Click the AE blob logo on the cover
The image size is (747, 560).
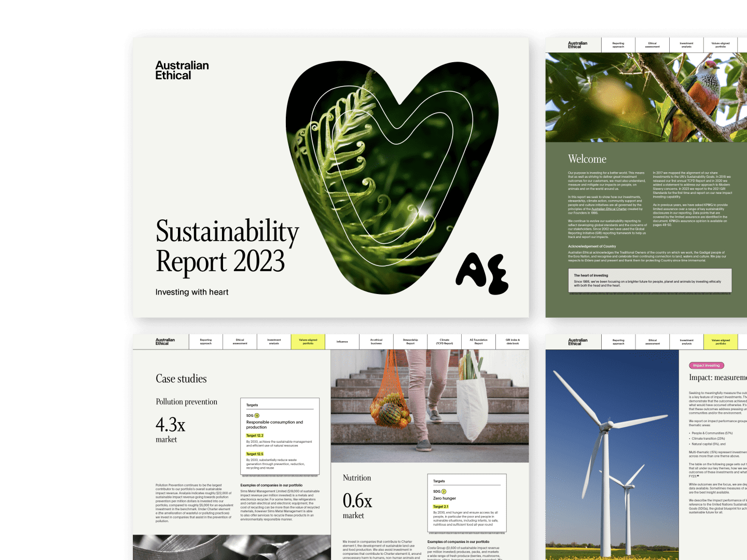[482, 273]
